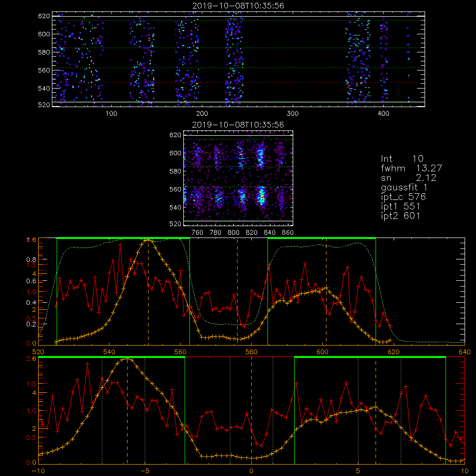Click the 520 label on profile plot x-axis
The width and height of the screenshot is (476, 476).
tap(38, 352)
